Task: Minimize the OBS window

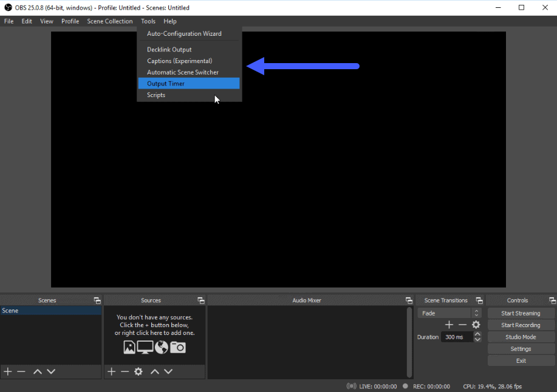Action: [499, 7]
